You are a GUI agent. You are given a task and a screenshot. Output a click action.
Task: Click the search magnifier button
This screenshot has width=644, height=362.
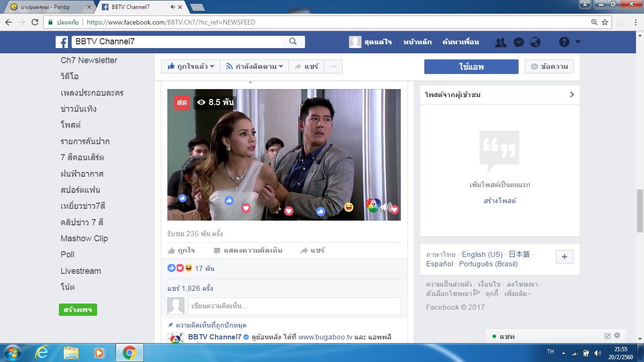(293, 41)
